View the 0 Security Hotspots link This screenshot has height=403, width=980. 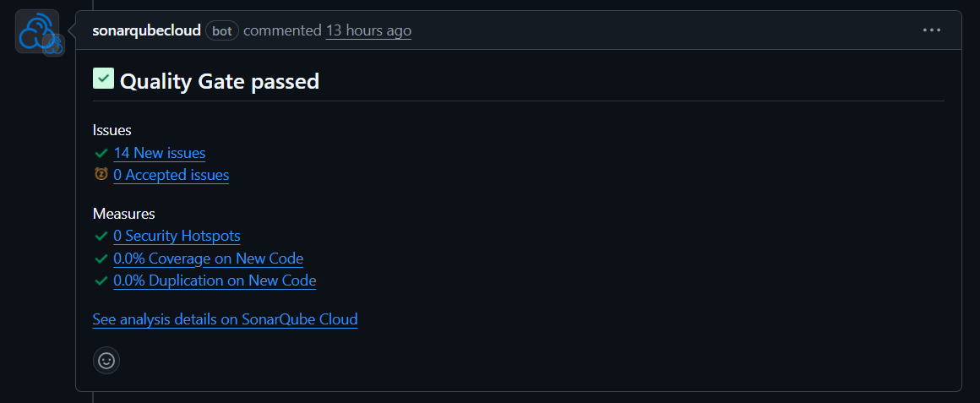pyautogui.click(x=177, y=237)
